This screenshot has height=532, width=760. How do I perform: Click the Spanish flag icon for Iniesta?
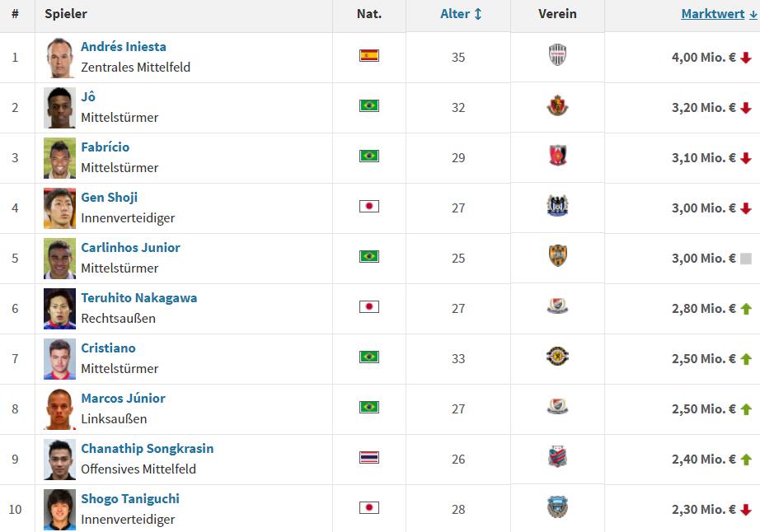pyautogui.click(x=368, y=56)
